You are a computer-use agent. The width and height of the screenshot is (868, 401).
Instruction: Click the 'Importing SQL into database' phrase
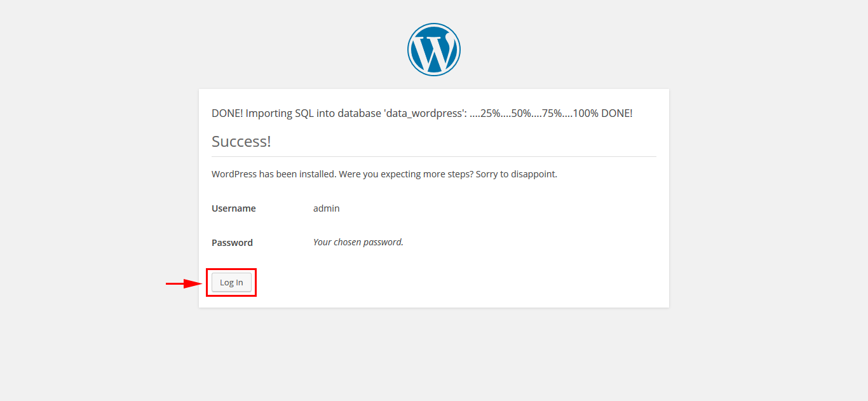(x=314, y=114)
